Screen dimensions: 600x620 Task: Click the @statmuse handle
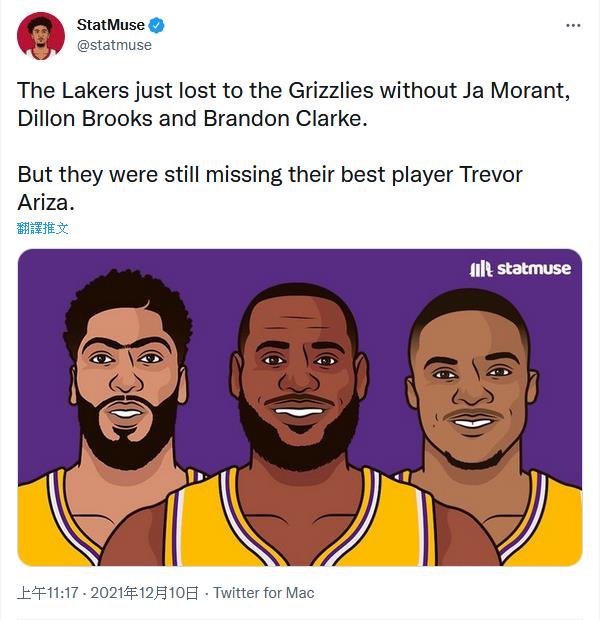click(x=114, y=45)
